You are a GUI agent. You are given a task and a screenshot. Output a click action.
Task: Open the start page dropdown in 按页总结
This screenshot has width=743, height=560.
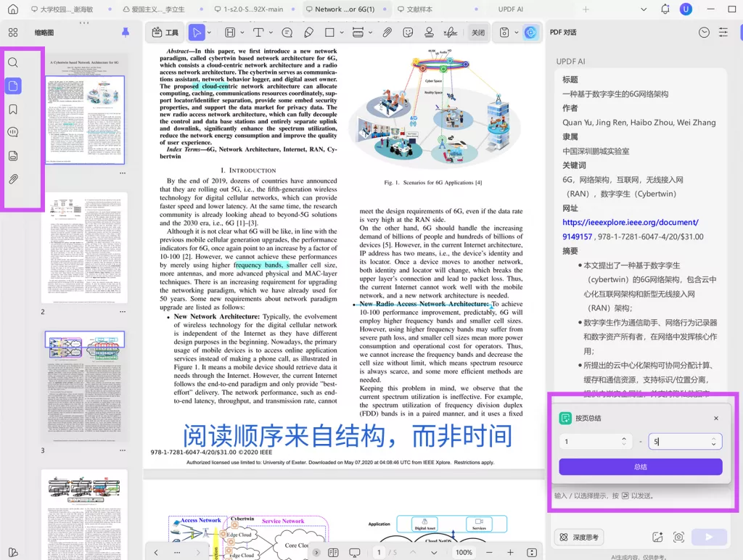point(625,440)
